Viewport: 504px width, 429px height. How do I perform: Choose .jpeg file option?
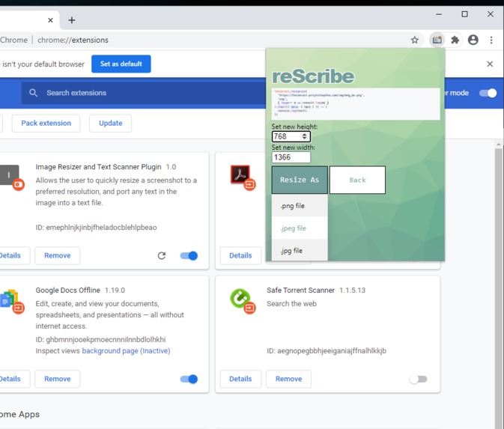tap(300, 228)
